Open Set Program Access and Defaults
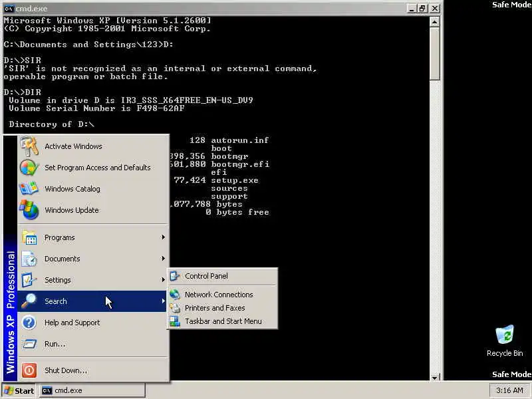 [93, 168]
